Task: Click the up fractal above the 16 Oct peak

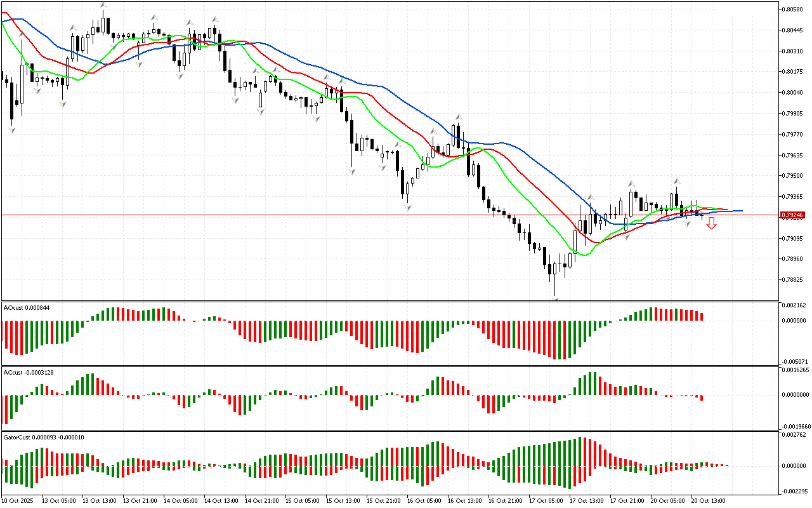Action: coord(457,117)
